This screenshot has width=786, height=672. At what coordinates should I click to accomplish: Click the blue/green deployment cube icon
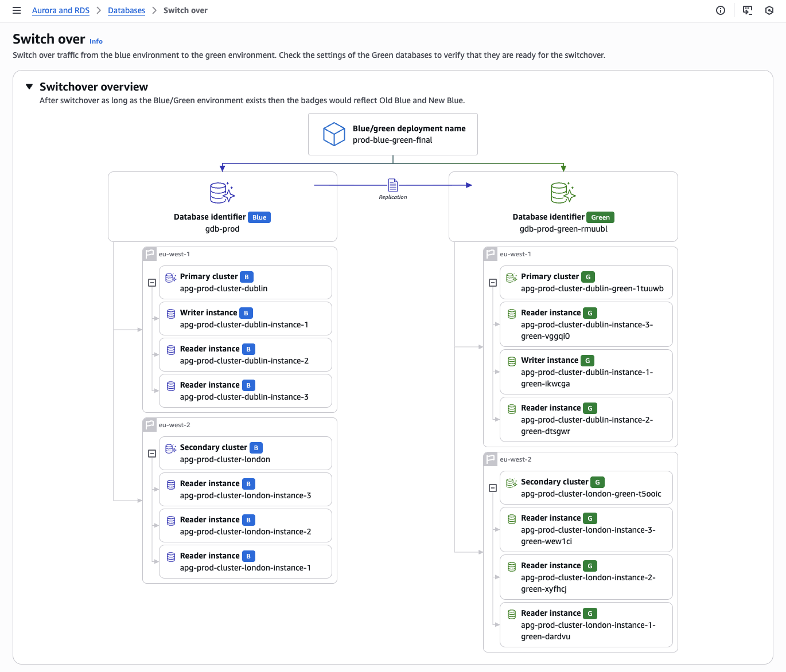(x=334, y=134)
